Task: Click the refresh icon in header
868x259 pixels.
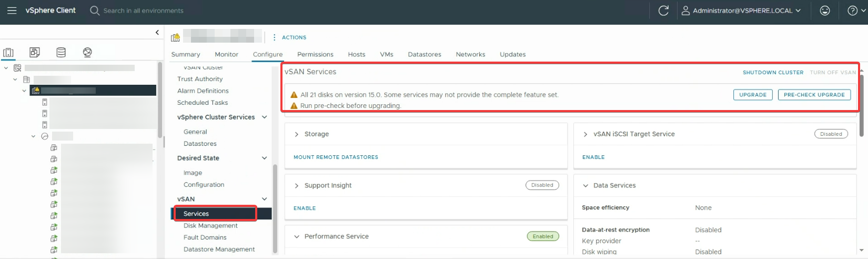Action: 663,11
